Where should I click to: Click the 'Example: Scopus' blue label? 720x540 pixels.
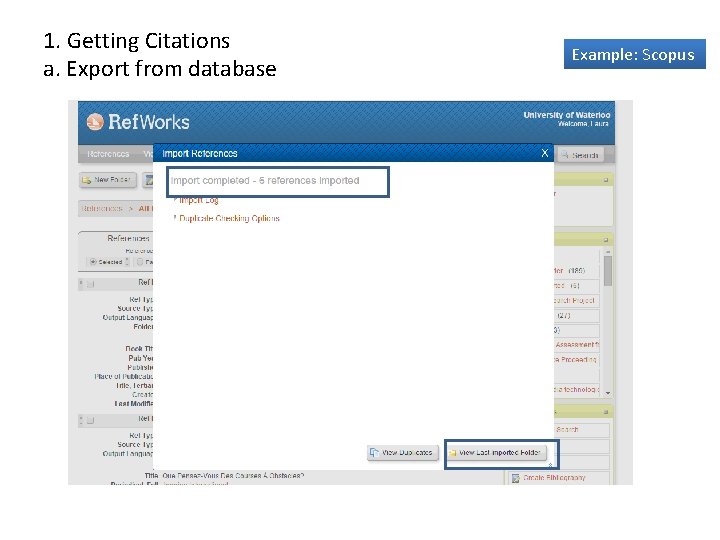(635, 54)
